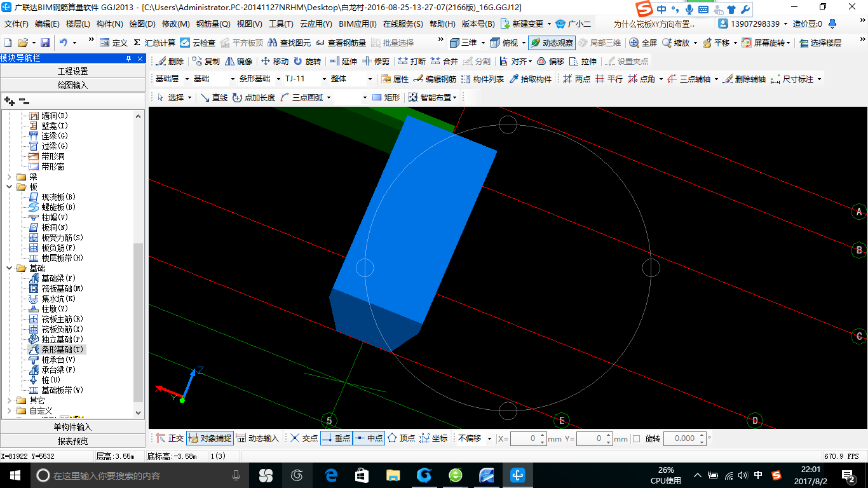The image size is (868, 488).
Task: Click 全屏 (full screen) zoom
Action: coord(643,43)
